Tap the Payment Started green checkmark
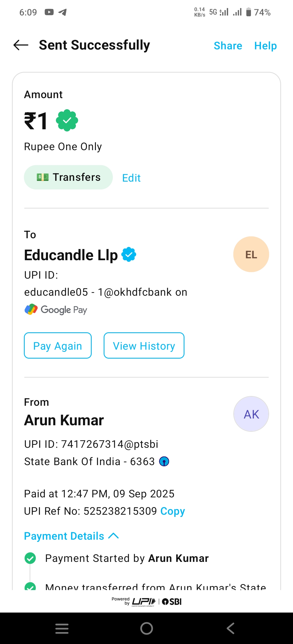The width and height of the screenshot is (293, 644). (x=30, y=558)
